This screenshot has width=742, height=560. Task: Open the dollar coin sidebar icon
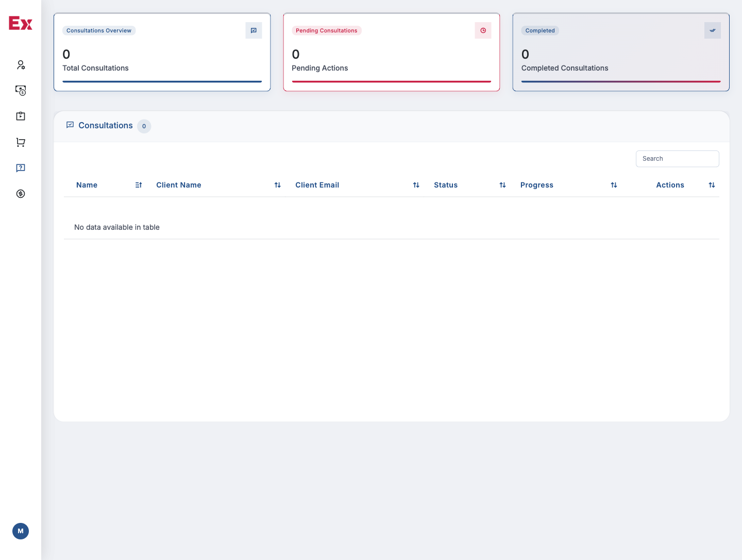[x=21, y=194]
